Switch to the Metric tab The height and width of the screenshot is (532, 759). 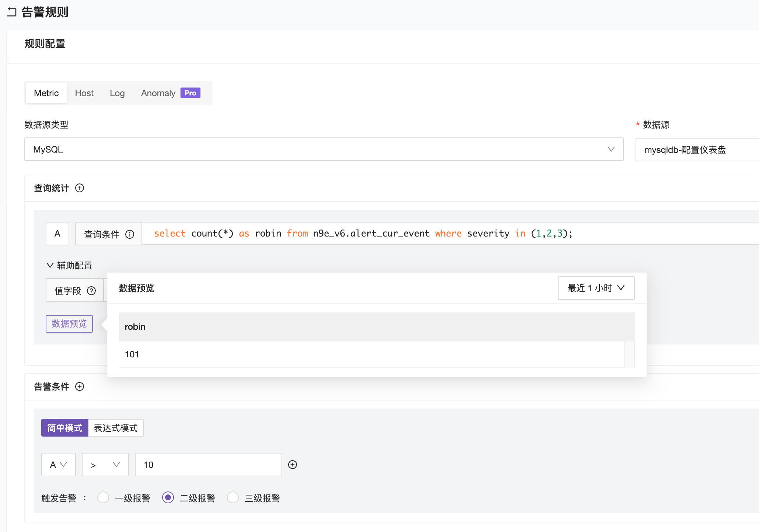tap(46, 93)
